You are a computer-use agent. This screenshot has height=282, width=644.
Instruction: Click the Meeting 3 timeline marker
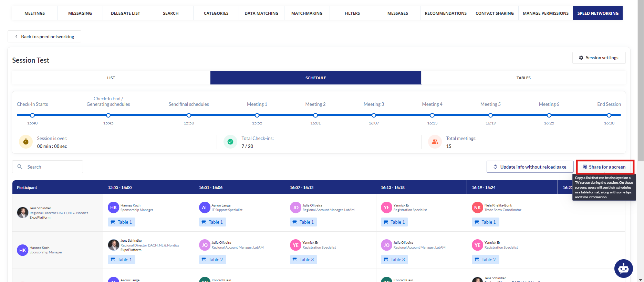(x=374, y=115)
